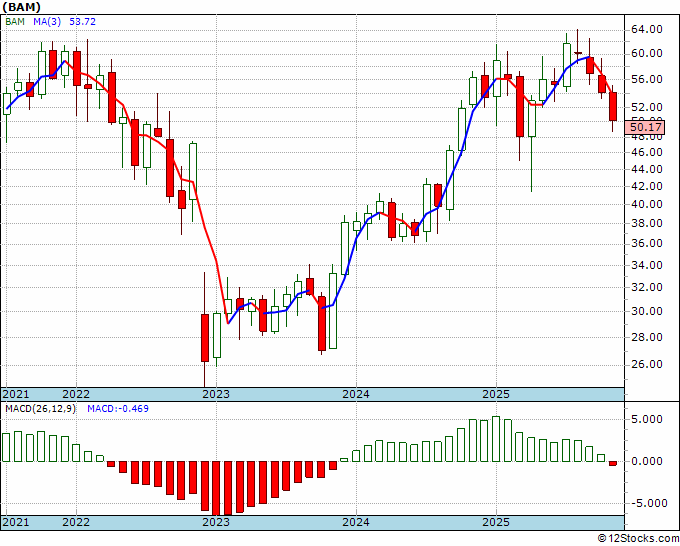The height and width of the screenshot is (546, 680).
Task: Click the last red MACD histogram bar
Action: click(613, 464)
